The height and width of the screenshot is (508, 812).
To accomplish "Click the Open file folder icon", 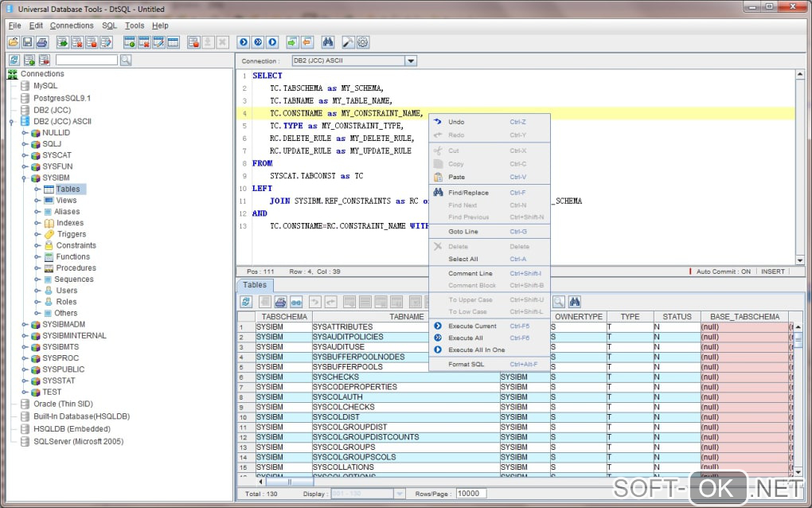I will point(14,42).
